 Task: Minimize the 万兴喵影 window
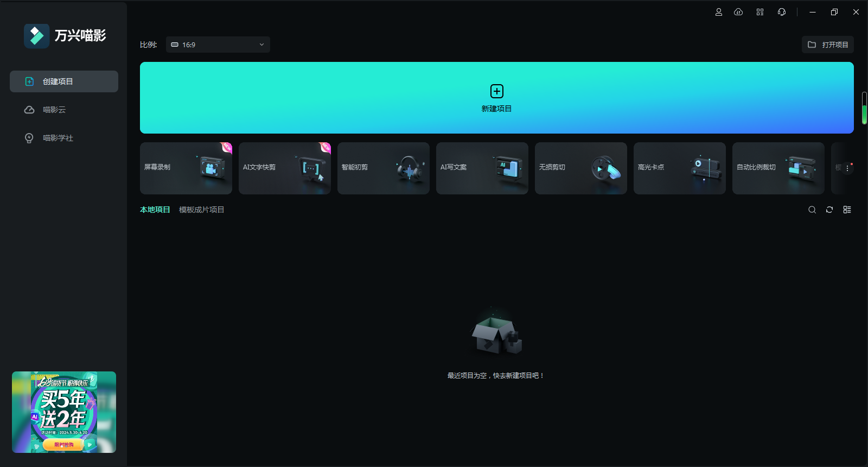(x=813, y=12)
